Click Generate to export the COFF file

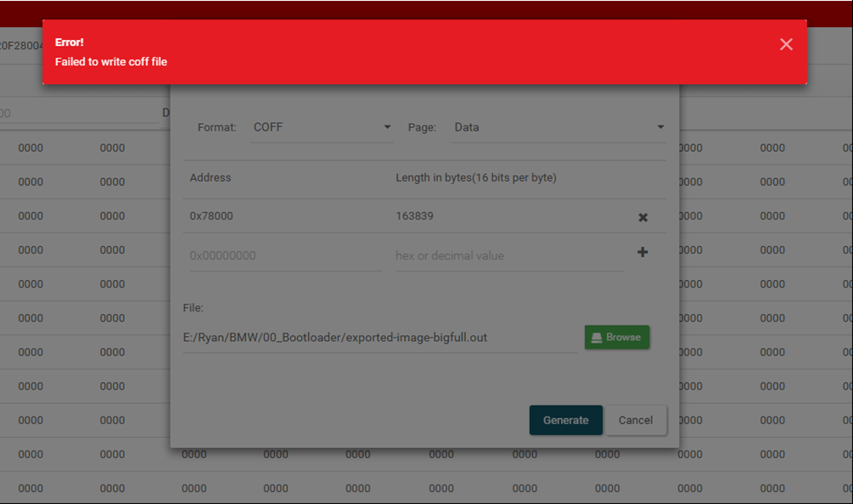pyautogui.click(x=565, y=420)
